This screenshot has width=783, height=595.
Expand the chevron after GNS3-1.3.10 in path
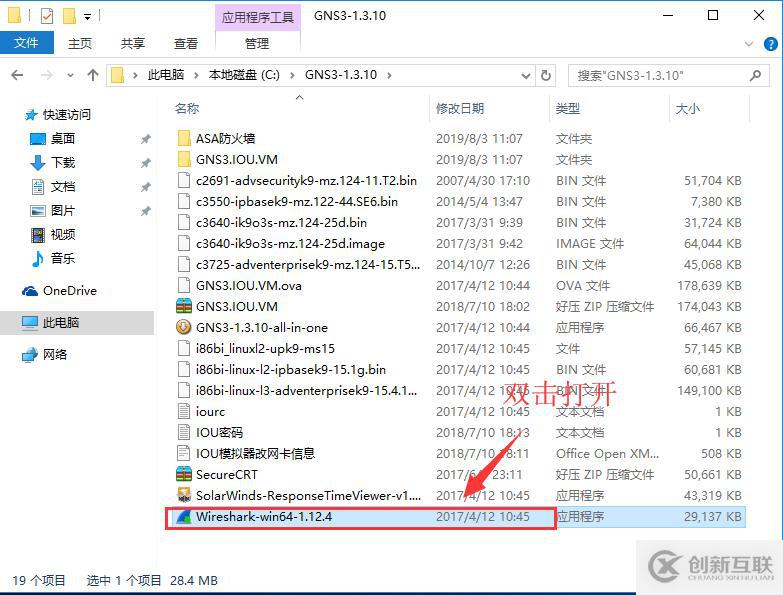coord(389,75)
